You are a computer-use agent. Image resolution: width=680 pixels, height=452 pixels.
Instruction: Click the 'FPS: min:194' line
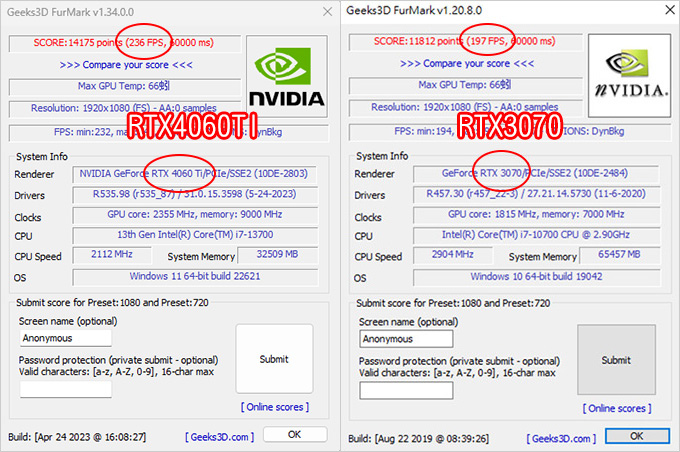pos(510,131)
